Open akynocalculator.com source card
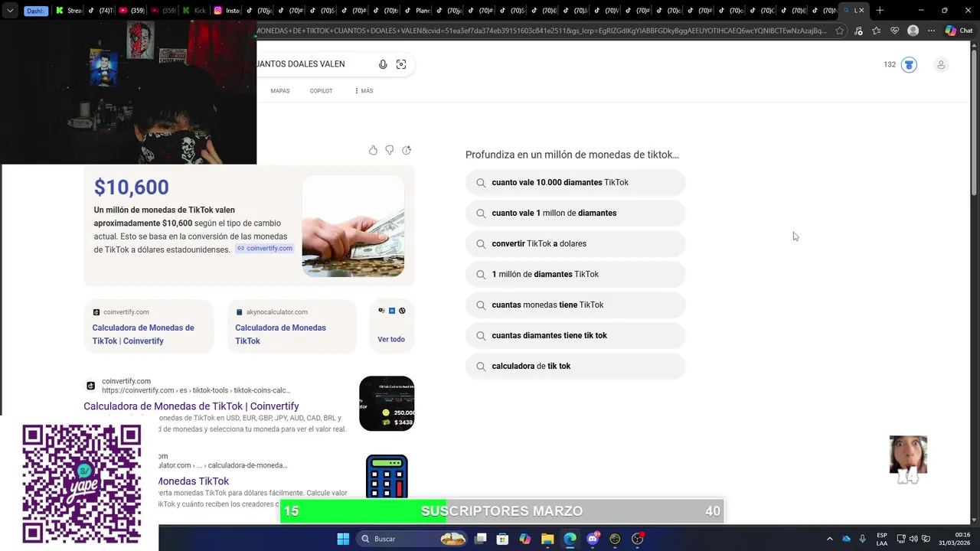Image resolution: width=980 pixels, height=551 pixels. [292, 327]
